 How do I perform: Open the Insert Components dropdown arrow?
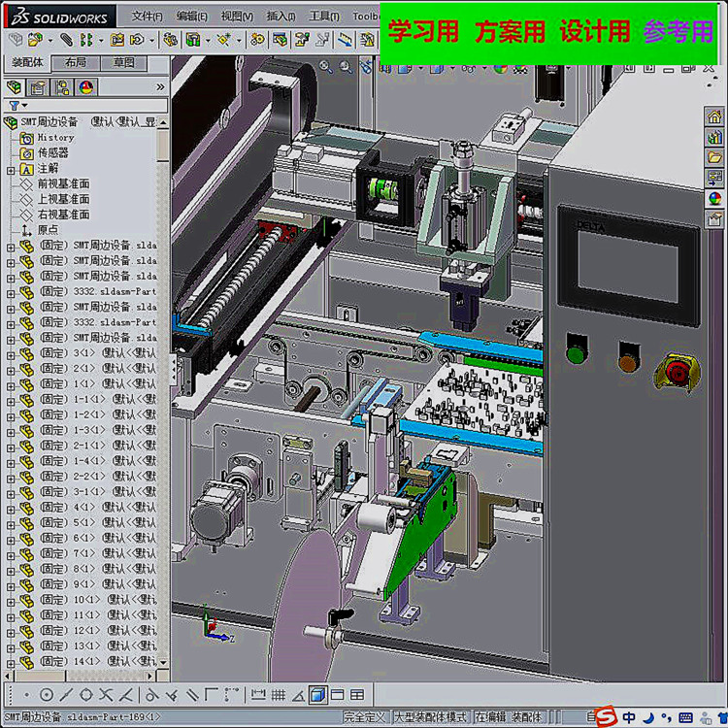coord(50,41)
